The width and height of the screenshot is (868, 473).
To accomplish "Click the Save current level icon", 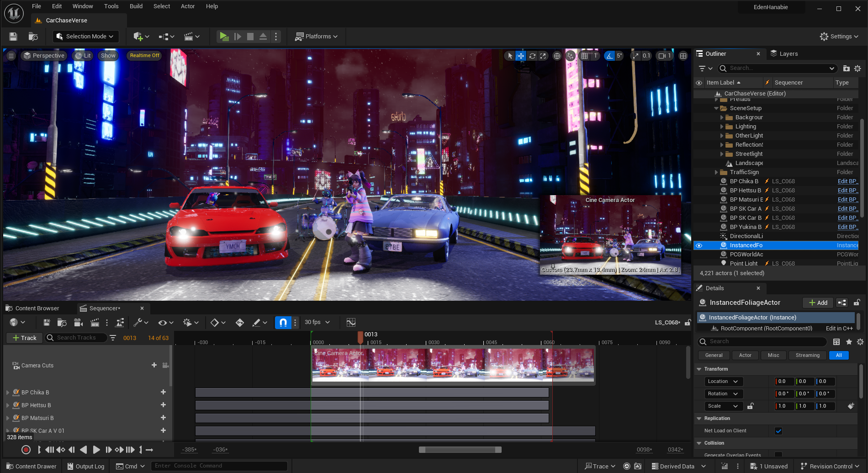I will click(x=13, y=37).
